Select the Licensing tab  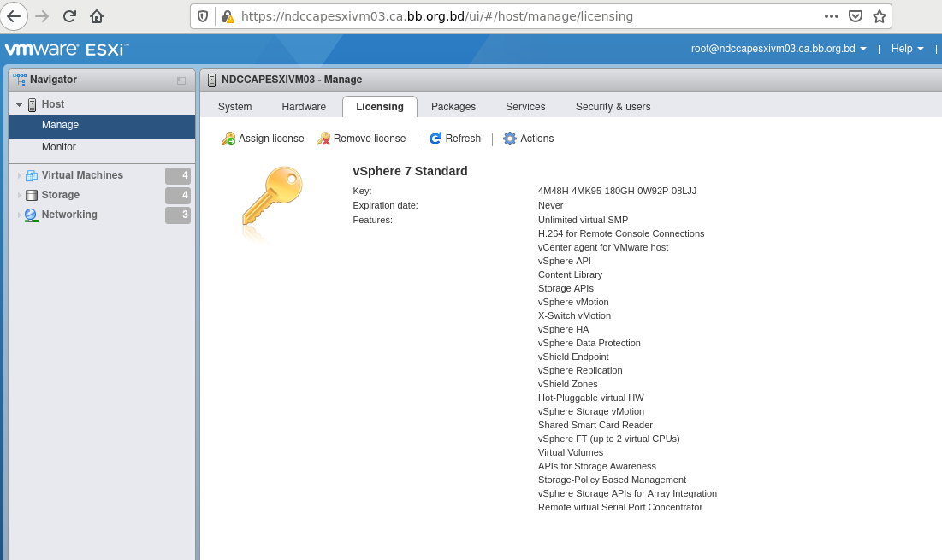coord(380,106)
